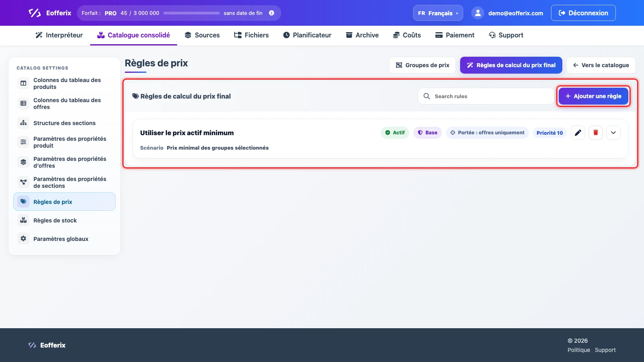Viewport: 644px width, 362px height.
Task: Select Règles de prix in sidebar
Action: coord(64,202)
